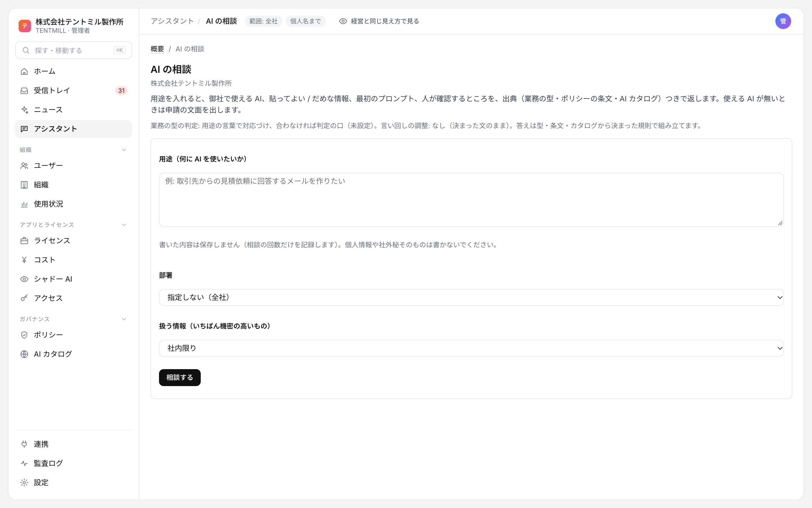Click the 設定 gear icon
Image resolution: width=812 pixels, height=508 pixels.
(x=24, y=483)
